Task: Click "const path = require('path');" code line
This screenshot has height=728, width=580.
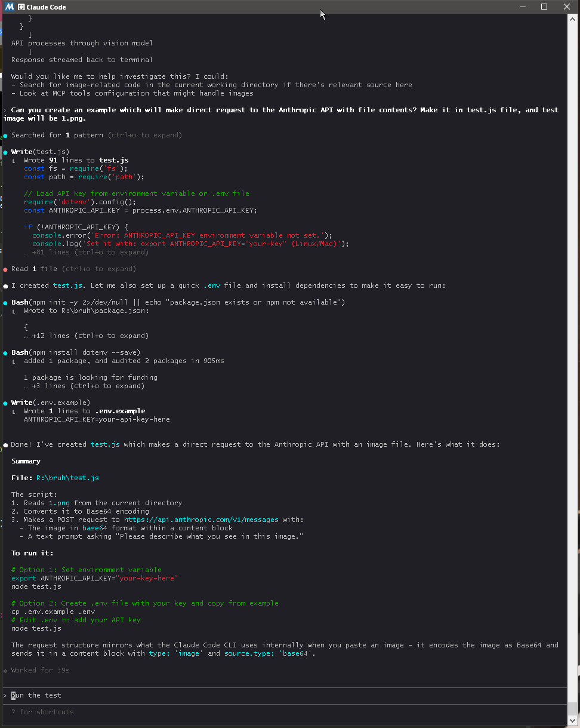Action: tap(84, 177)
